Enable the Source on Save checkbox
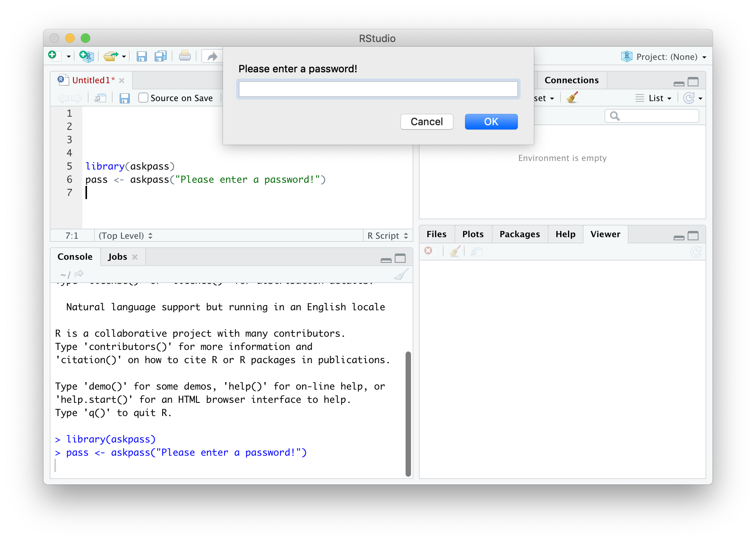 tap(143, 98)
